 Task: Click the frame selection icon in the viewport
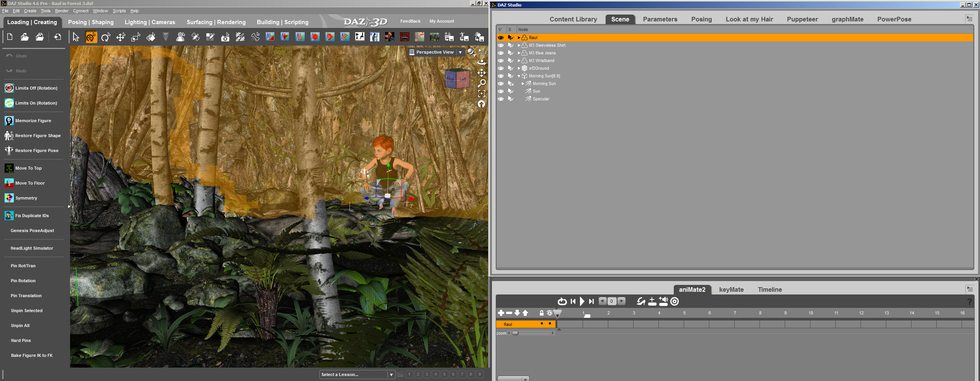[x=482, y=93]
